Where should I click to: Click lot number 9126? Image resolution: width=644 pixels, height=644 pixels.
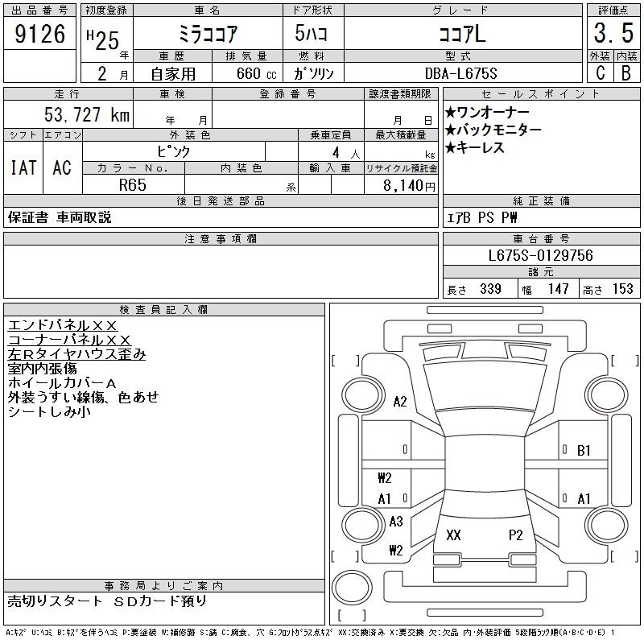click(x=39, y=35)
